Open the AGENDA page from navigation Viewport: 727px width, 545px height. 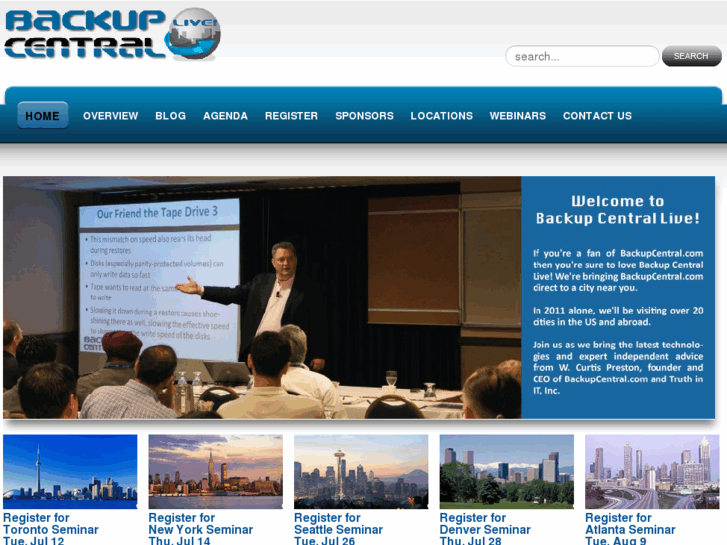(x=225, y=116)
